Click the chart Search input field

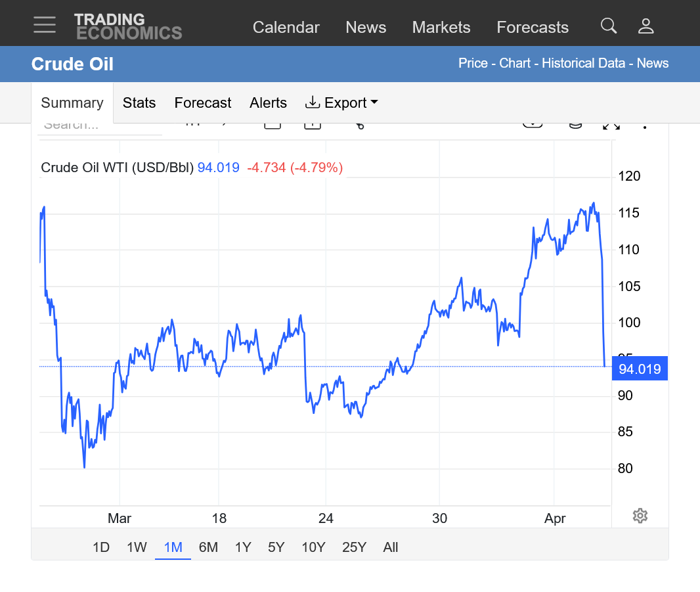tap(98, 126)
